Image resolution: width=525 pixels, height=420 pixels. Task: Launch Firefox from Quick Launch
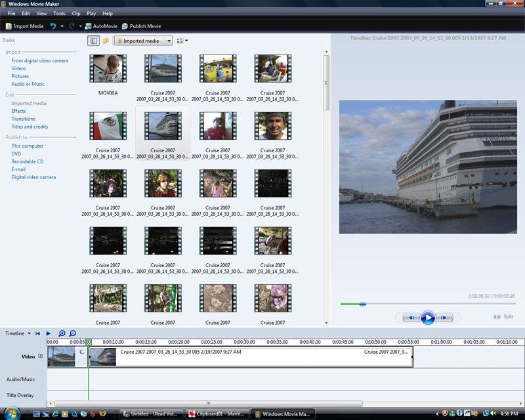[x=103, y=414]
